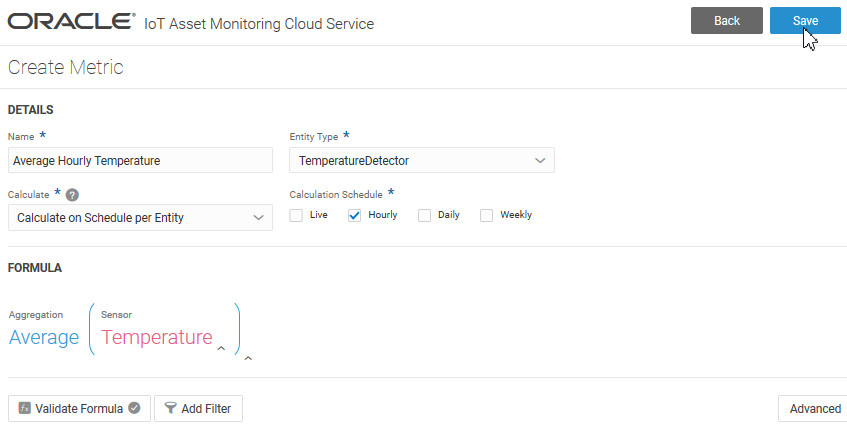
Task: Enable the Weekly calculation schedule checkbox
Action: [487, 216]
